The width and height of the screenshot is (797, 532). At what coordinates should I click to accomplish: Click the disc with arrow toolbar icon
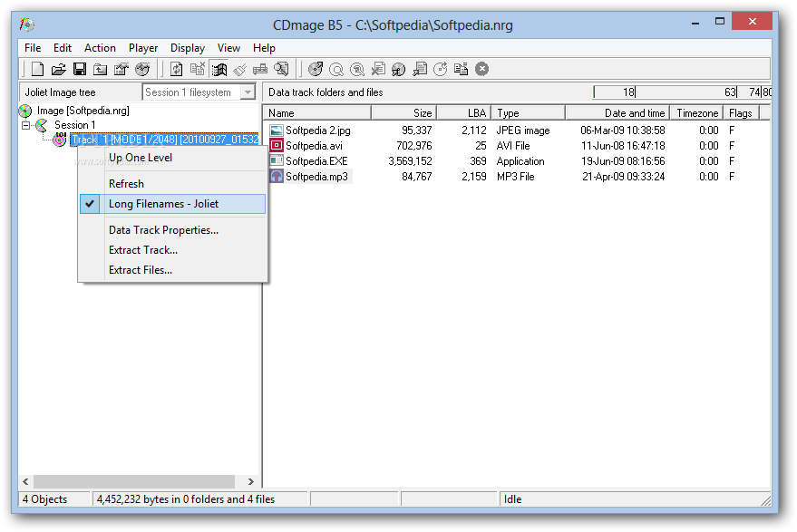click(316, 69)
